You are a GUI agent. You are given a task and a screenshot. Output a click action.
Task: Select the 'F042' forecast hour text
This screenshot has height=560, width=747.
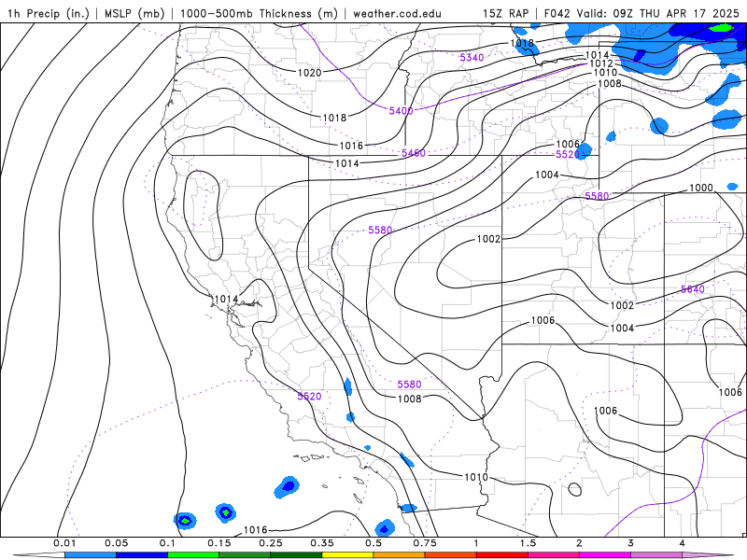[x=557, y=13]
